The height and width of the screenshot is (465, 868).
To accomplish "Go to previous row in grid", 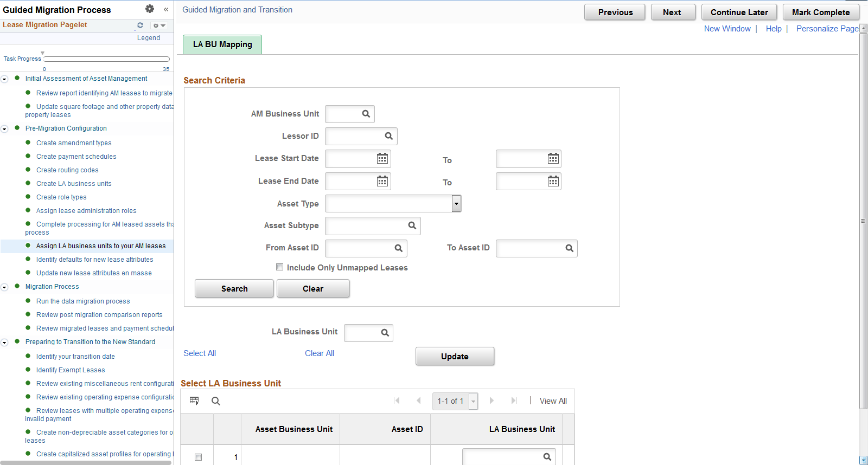I will tap(418, 401).
